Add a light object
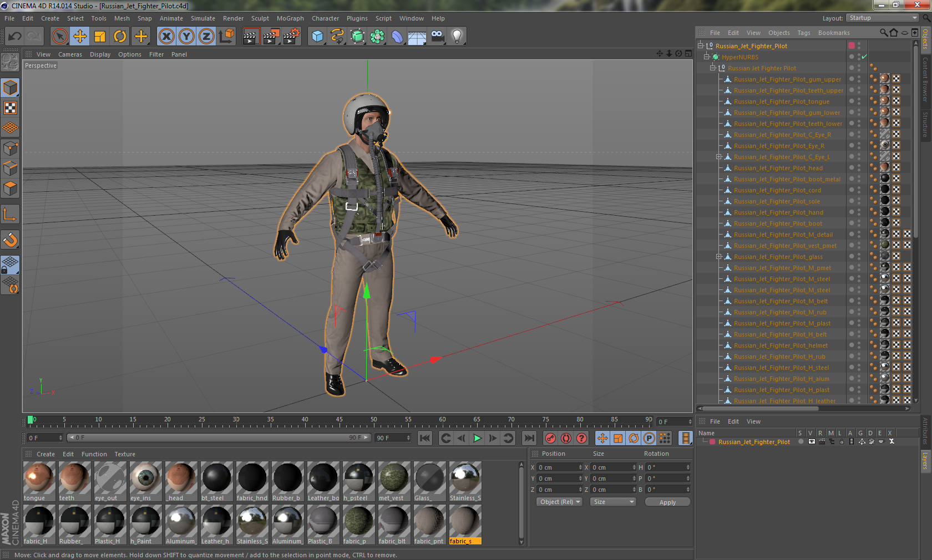 (x=457, y=37)
